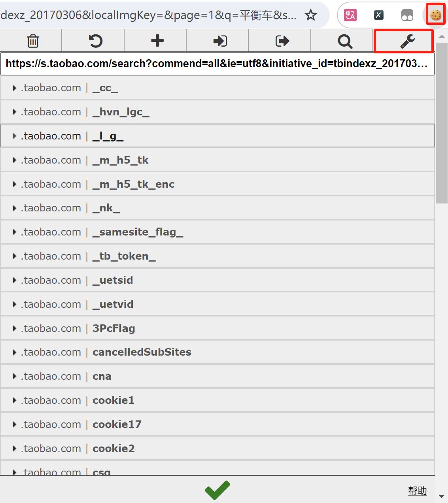Viewport: 448px width, 503px height.
Task: Expand the _cc_ cookie row
Action: [x=217, y=88]
